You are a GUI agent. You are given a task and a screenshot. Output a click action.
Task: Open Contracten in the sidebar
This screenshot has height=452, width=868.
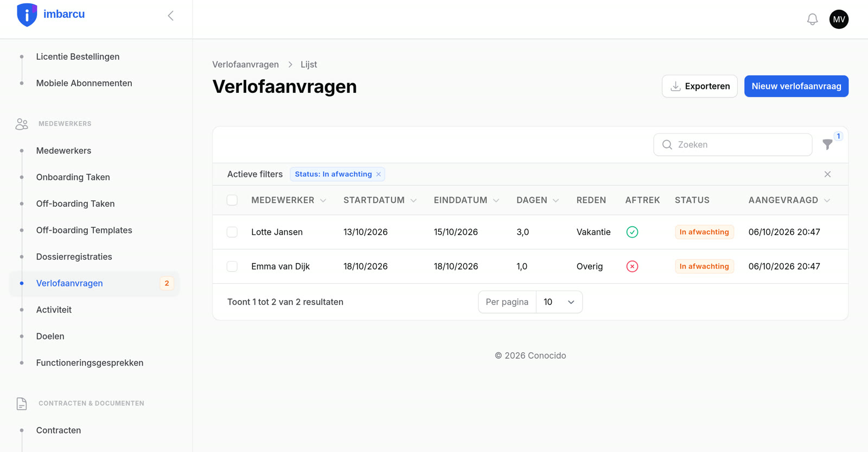click(x=59, y=430)
